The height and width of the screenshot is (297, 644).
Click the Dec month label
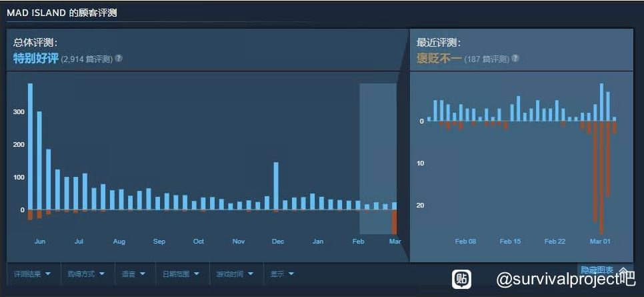278,242
